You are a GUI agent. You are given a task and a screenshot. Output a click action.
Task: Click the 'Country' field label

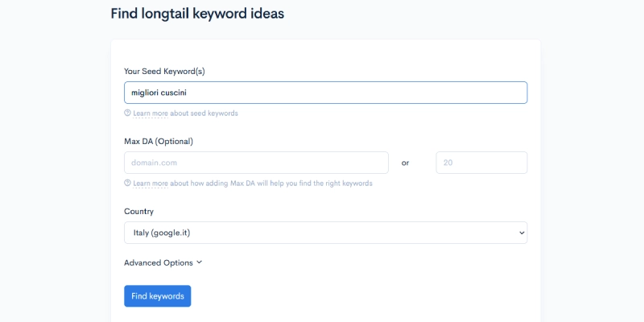point(138,212)
